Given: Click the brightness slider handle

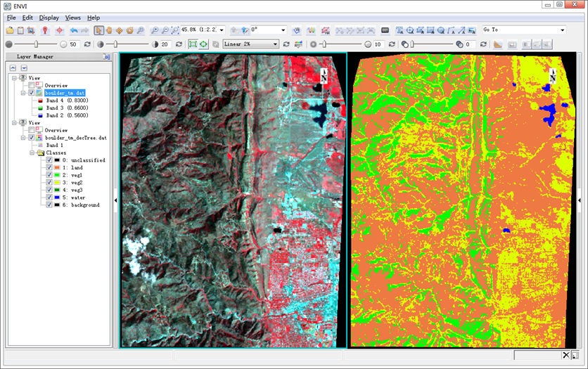Looking at the screenshot, I should coord(36,44).
